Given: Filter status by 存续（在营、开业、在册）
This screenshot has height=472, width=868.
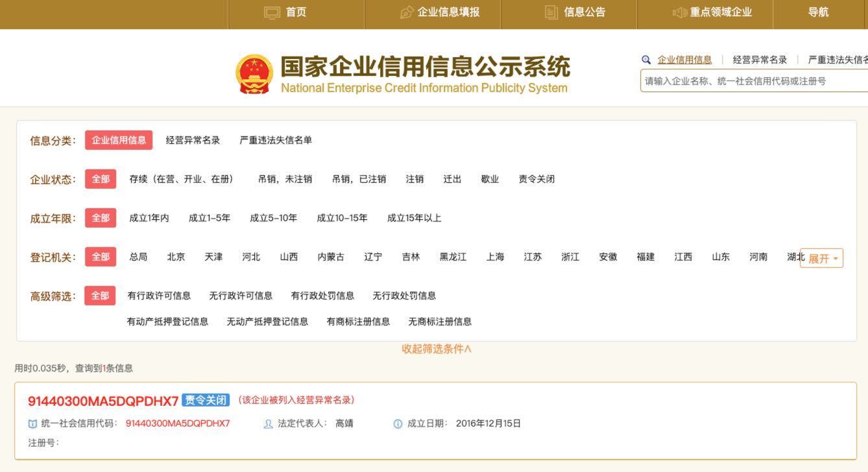Looking at the screenshot, I should point(181,179).
